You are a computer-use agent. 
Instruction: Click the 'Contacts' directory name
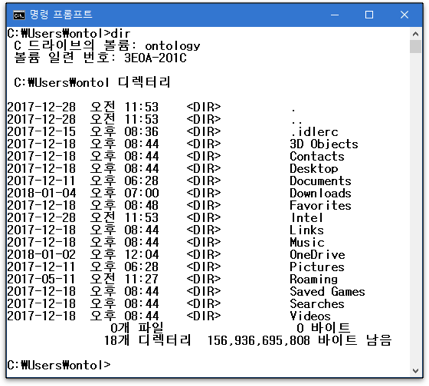pyautogui.click(x=317, y=157)
